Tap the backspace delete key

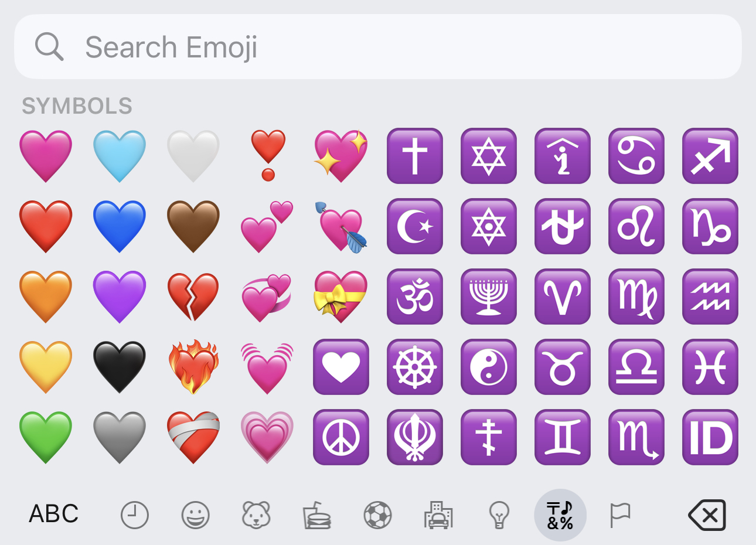pos(707,515)
